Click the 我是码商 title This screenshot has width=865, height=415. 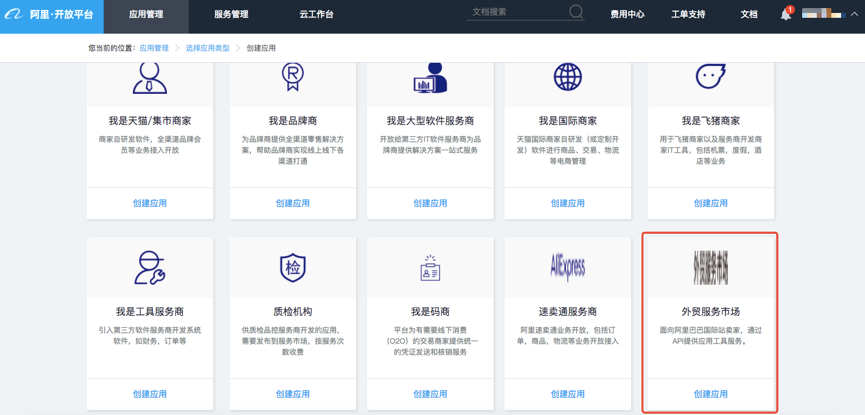point(430,312)
